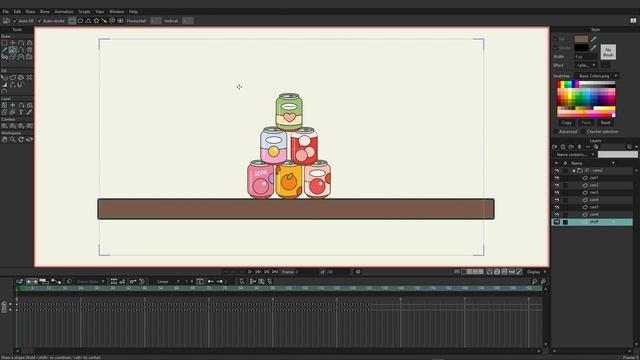This screenshot has width=640, height=360.
Task: Select the spiral shape option
Action: pos(112,20)
